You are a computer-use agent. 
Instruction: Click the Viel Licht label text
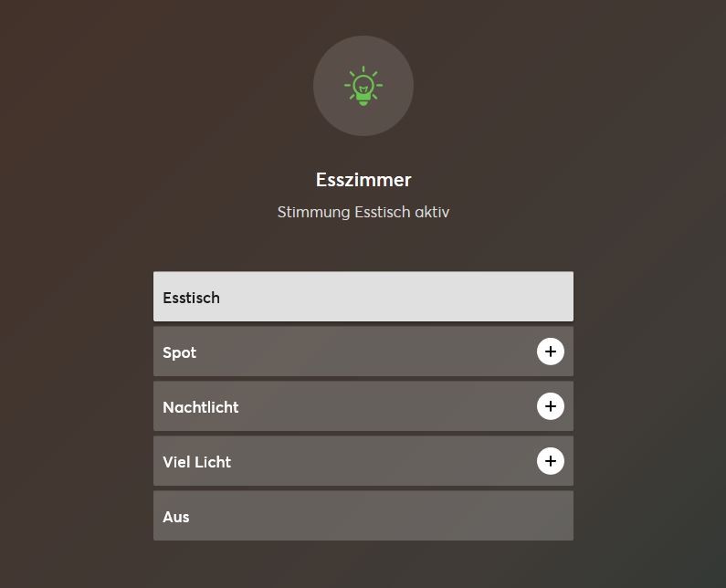tap(197, 462)
